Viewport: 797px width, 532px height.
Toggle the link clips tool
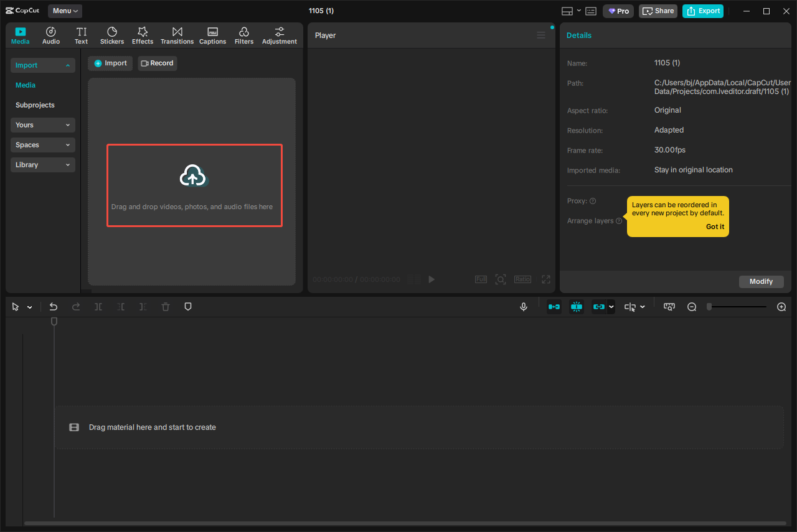click(600, 306)
